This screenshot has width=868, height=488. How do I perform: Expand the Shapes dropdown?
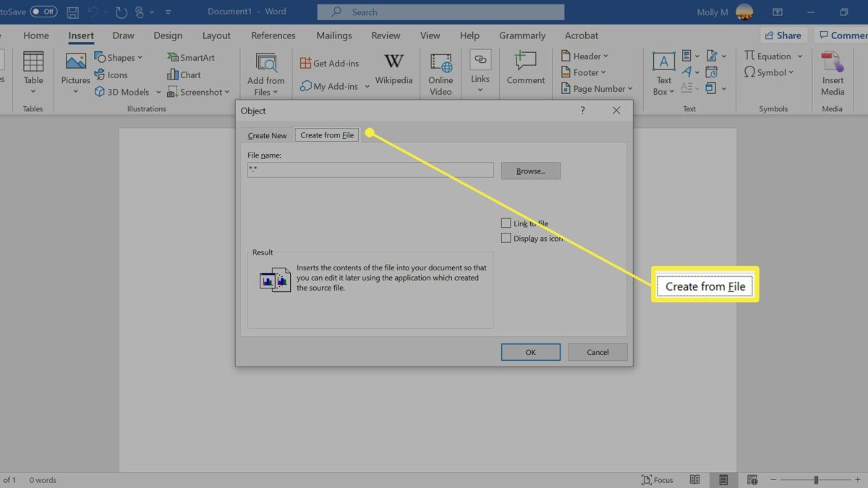[x=140, y=58]
